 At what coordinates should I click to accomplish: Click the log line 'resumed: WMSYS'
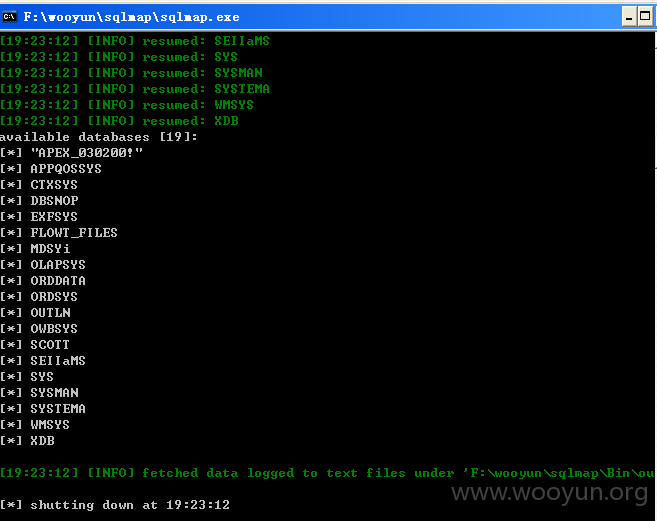[x=127, y=105]
